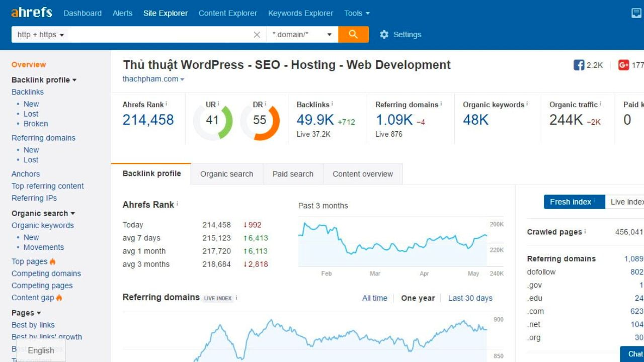Switch to the Paid search tab
This screenshot has height=362, width=644.
(x=293, y=174)
